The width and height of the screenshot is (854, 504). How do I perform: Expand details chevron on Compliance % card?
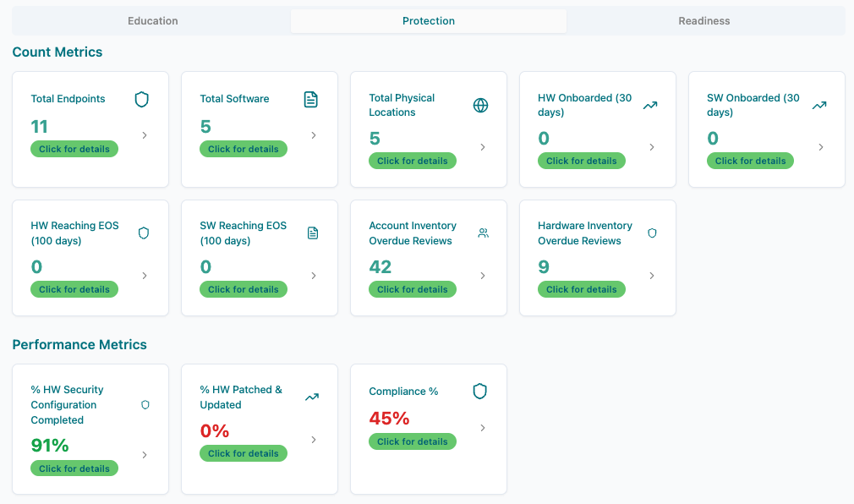[x=482, y=428]
